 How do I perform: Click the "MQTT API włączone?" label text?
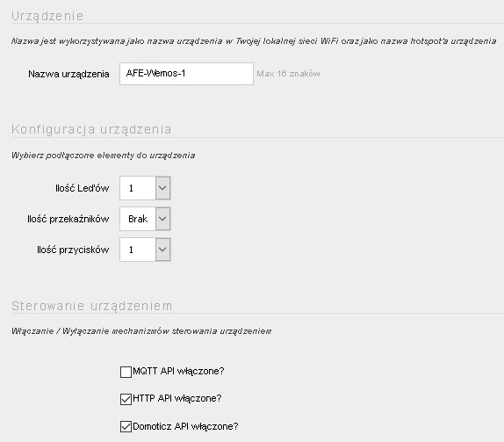pos(178,371)
